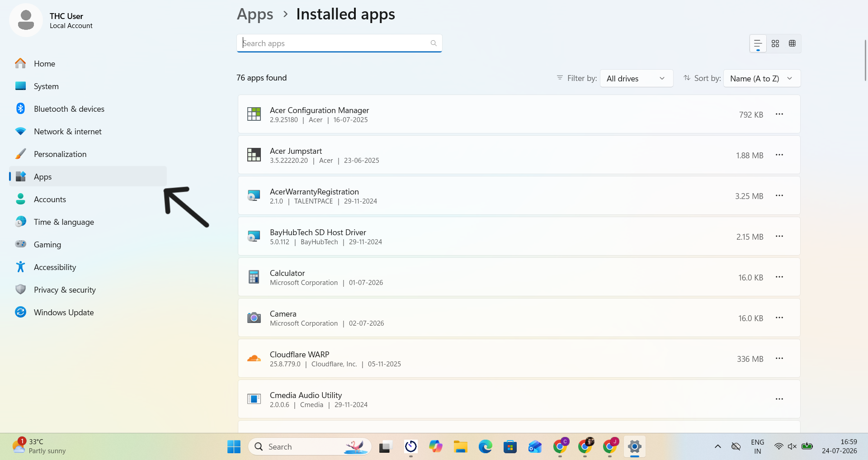
Task: Open the weather widget showing 33°C
Action: coord(39,446)
